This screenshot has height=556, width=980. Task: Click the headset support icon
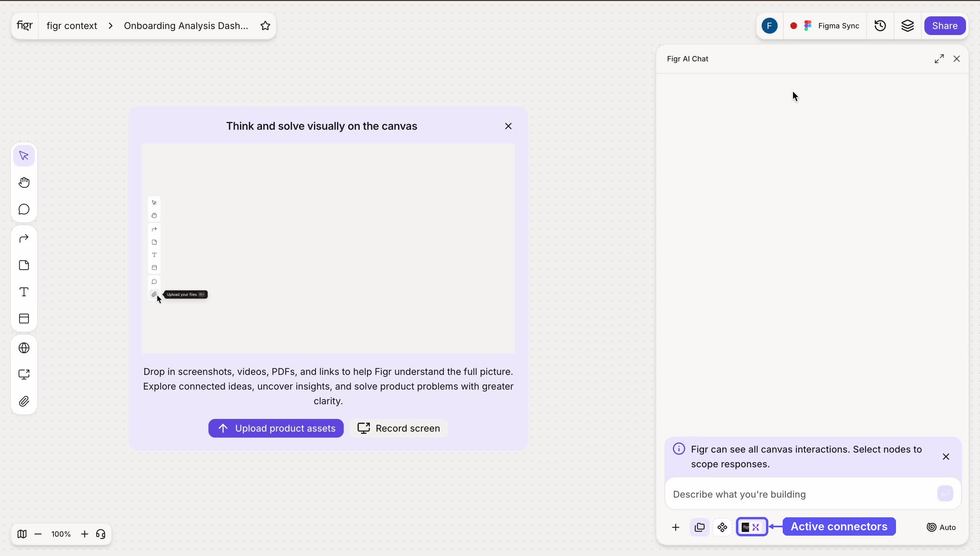tap(101, 534)
